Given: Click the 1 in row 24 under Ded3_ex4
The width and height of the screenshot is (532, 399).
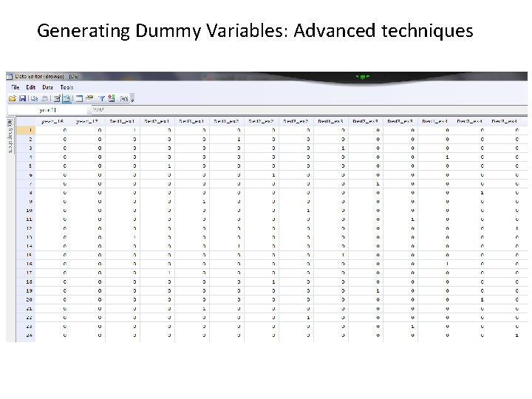Looking at the screenshot, I should [x=516, y=335].
